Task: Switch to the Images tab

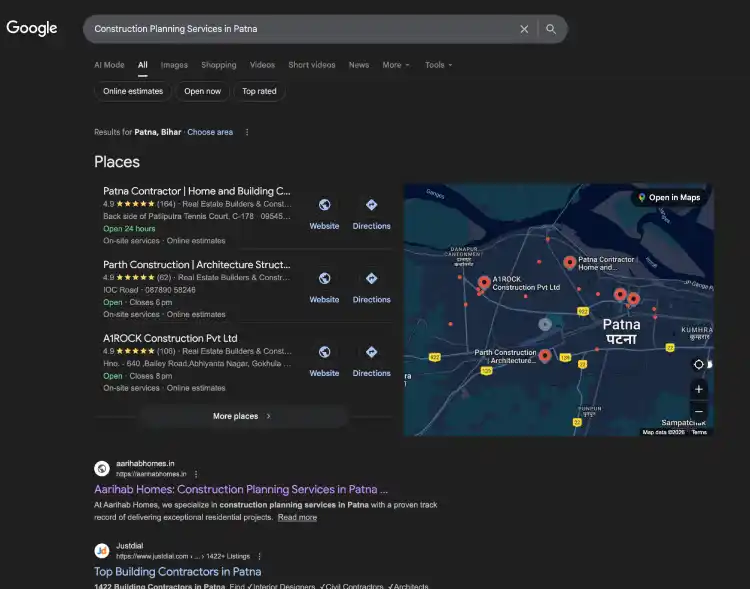Action: (x=174, y=65)
